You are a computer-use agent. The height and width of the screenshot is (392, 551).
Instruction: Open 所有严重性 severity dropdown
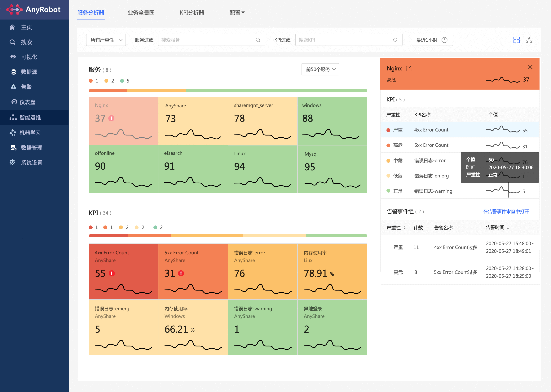point(106,40)
